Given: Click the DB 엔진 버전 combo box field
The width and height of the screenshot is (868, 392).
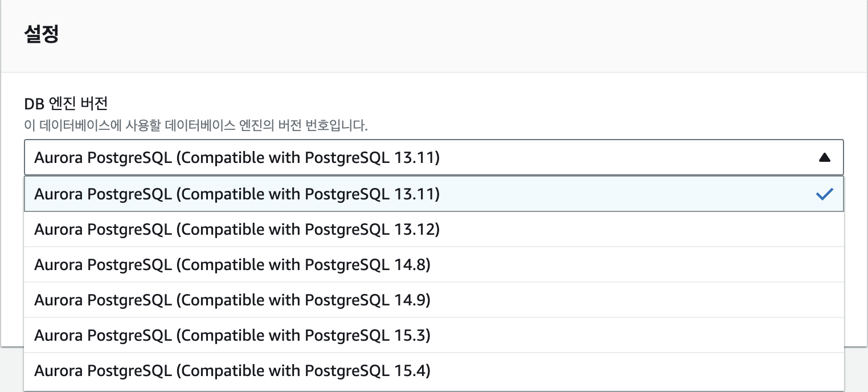Looking at the screenshot, I should 570,158.
